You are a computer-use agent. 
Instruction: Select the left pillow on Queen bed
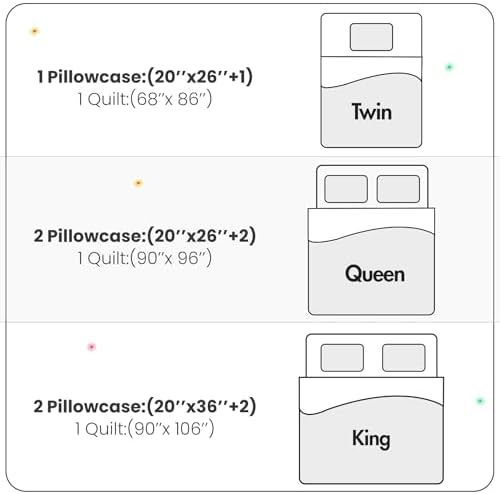click(346, 189)
